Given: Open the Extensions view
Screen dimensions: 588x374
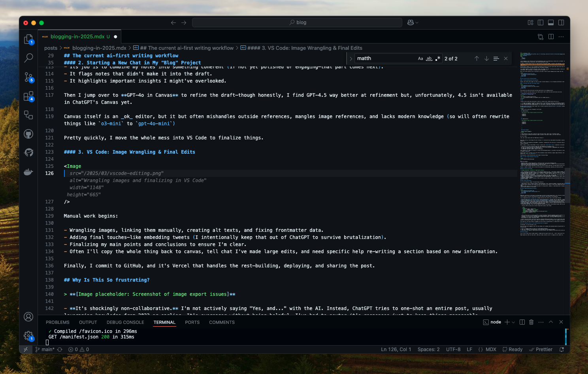Looking at the screenshot, I should [28, 96].
